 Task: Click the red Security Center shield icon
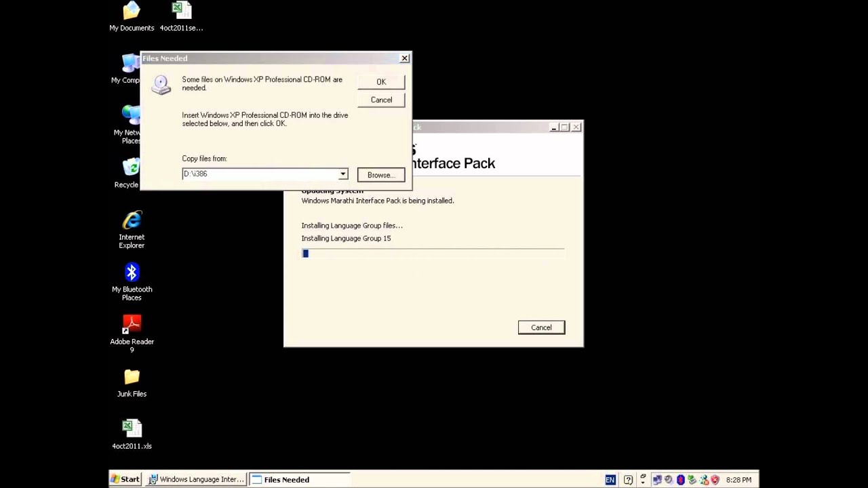(x=715, y=480)
